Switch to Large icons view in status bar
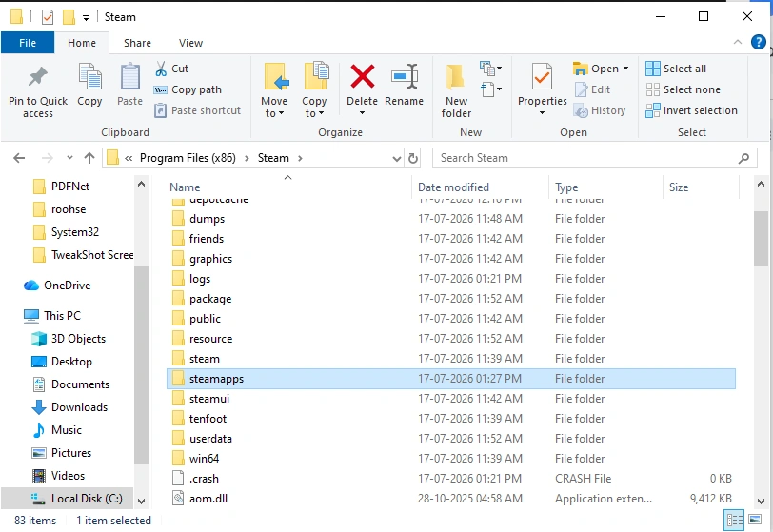 click(755, 520)
